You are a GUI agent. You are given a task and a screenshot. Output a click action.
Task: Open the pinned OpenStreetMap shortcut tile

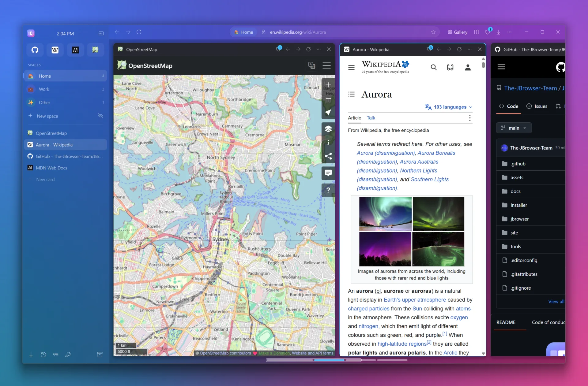coord(96,50)
